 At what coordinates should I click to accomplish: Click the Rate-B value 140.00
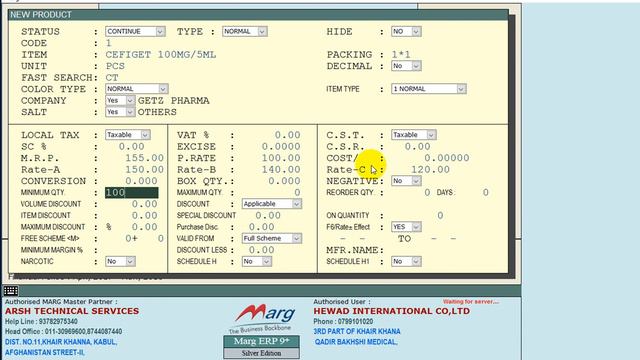pyautogui.click(x=281, y=169)
